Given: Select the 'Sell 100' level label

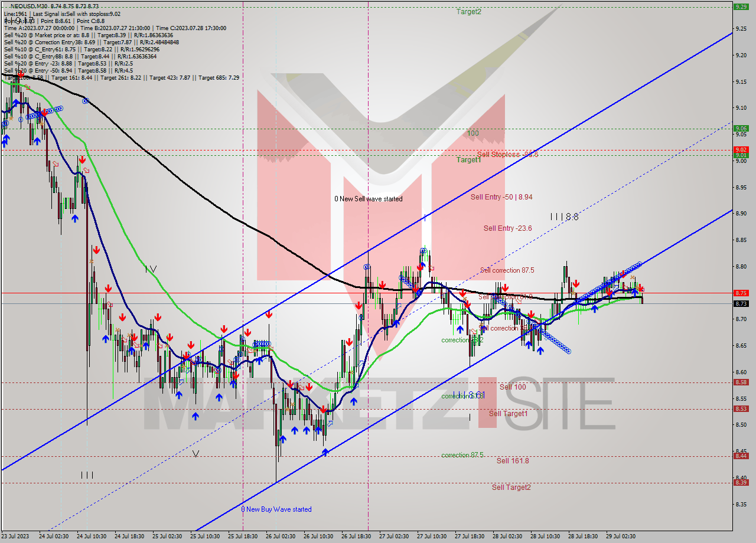Looking at the screenshot, I should click(x=513, y=387).
